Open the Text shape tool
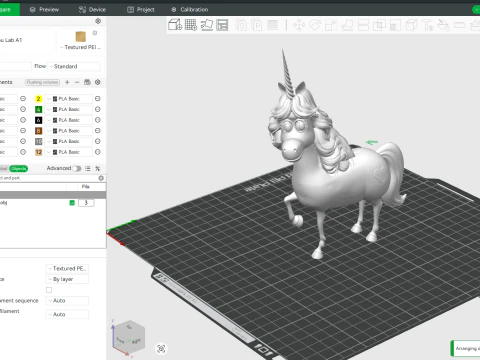 (427, 25)
